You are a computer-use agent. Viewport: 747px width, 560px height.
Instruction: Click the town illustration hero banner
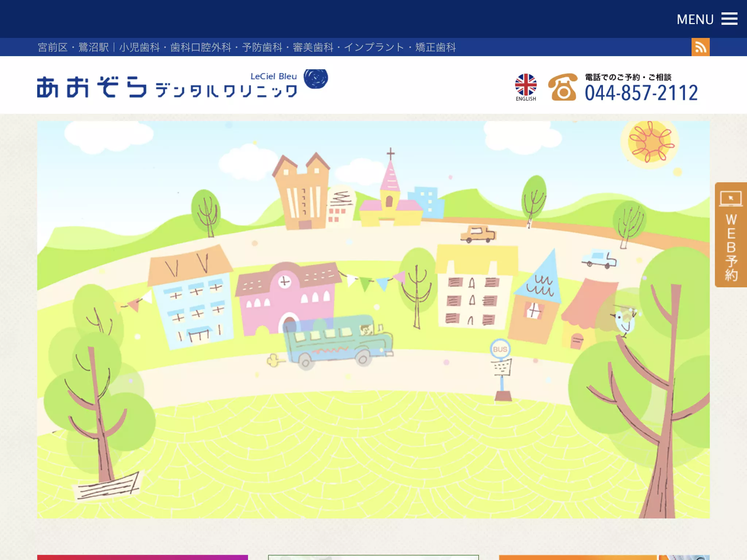click(373, 320)
